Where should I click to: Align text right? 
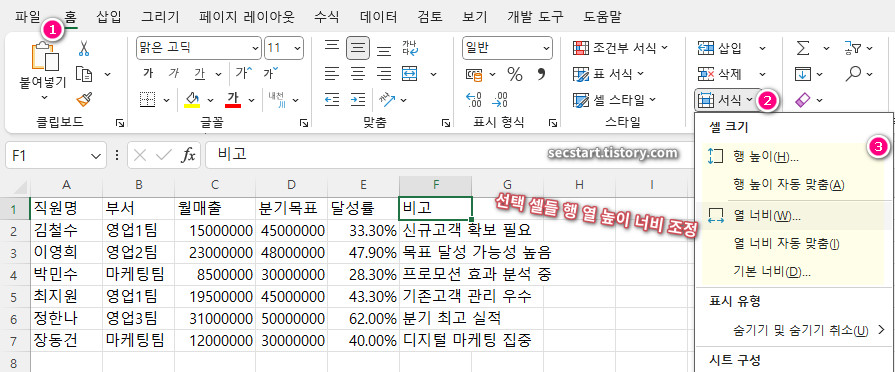pyautogui.click(x=384, y=74)
